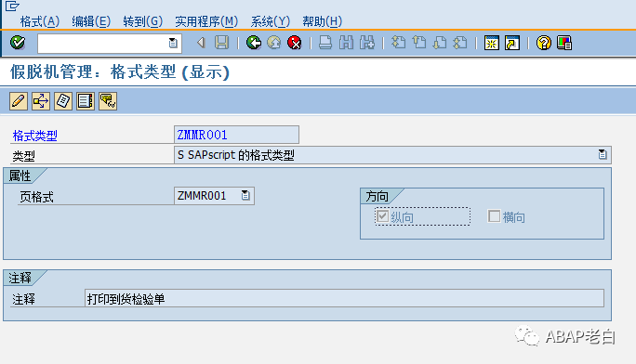Screen dimensions: 636x364
Task: Open the 系统(Y) menu
Action: [x=271, y=21]
